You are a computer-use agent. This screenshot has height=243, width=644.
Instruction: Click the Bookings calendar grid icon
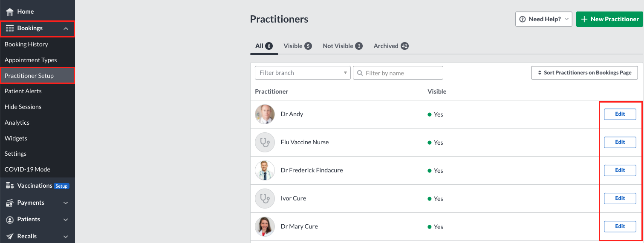pyautogui.click(x=10, y=28)
